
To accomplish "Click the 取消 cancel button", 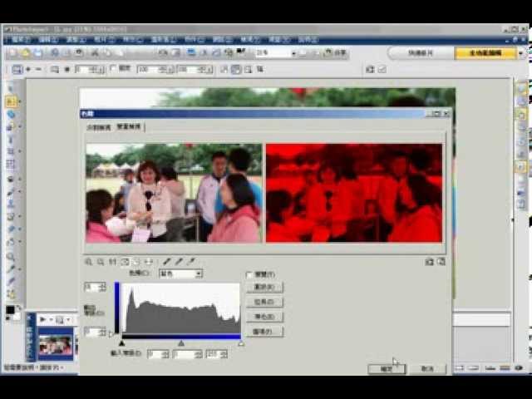I will [x=427, y=369].
